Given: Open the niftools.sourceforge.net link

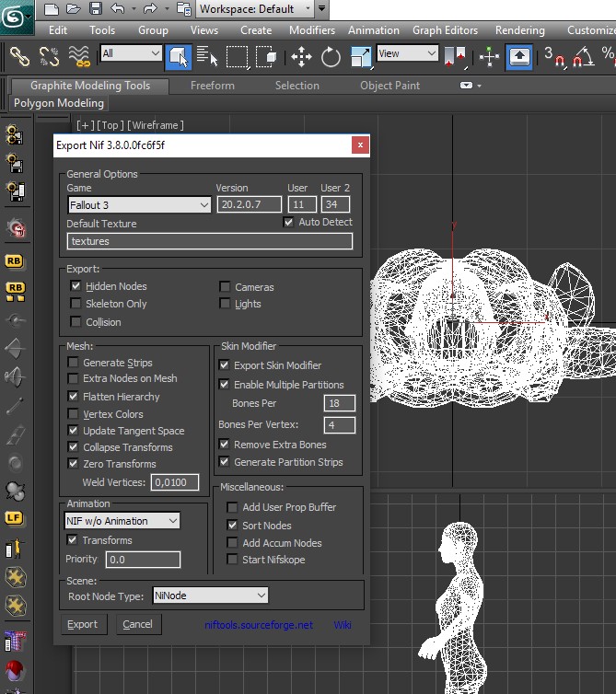Looking at the screenshot, I should click(259, 625).
